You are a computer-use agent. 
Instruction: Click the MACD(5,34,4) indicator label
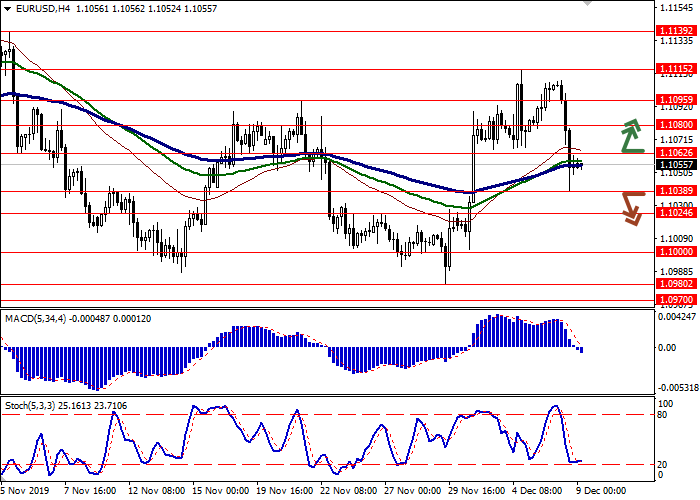[x=36, y=318]
